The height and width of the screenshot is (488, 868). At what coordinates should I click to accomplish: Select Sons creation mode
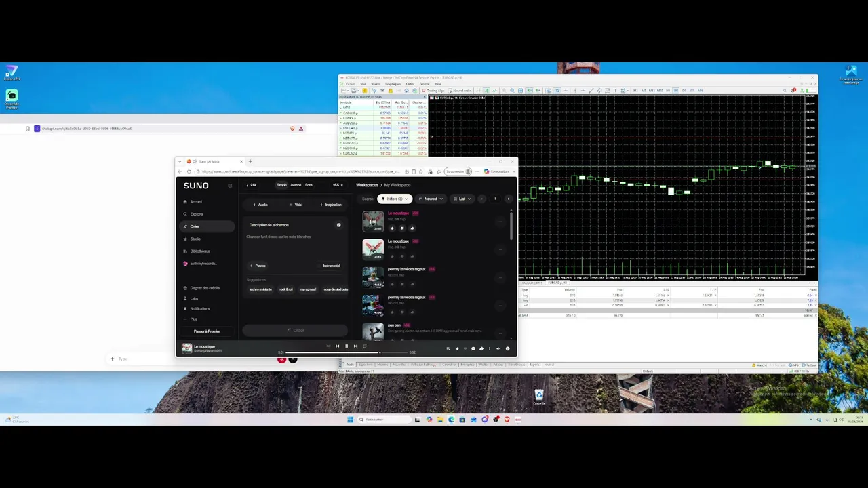(309, 185)
